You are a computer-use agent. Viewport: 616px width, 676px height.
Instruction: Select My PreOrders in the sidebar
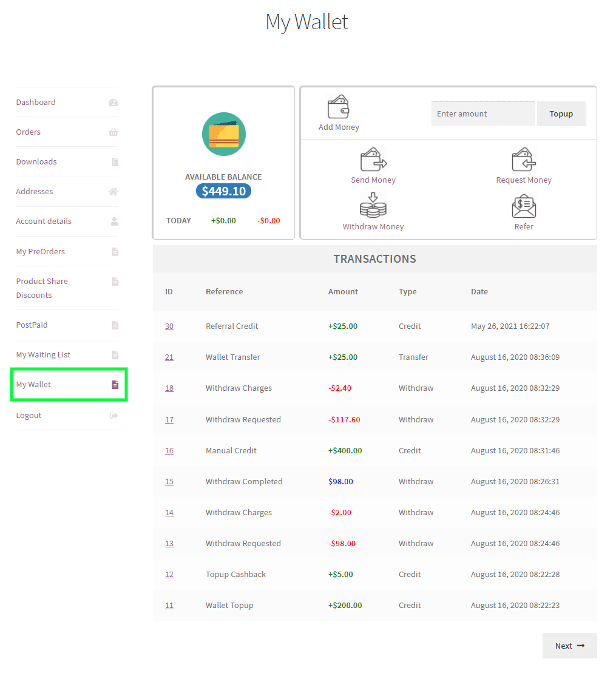(40, 251)
